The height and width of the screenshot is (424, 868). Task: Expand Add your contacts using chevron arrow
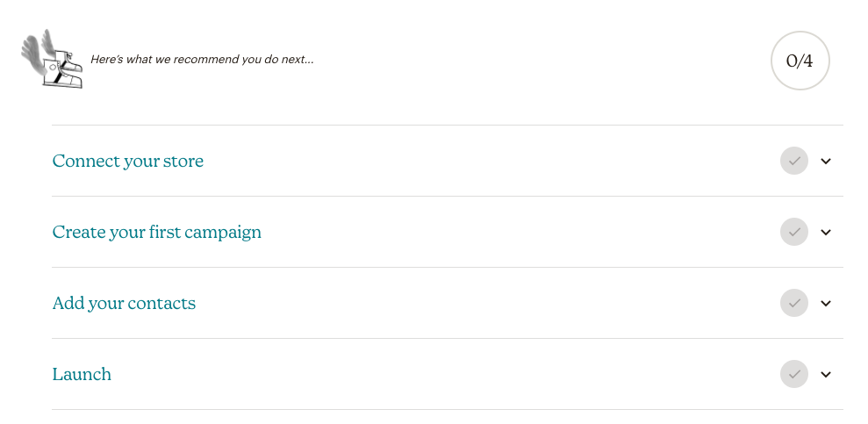coord(825,304)
